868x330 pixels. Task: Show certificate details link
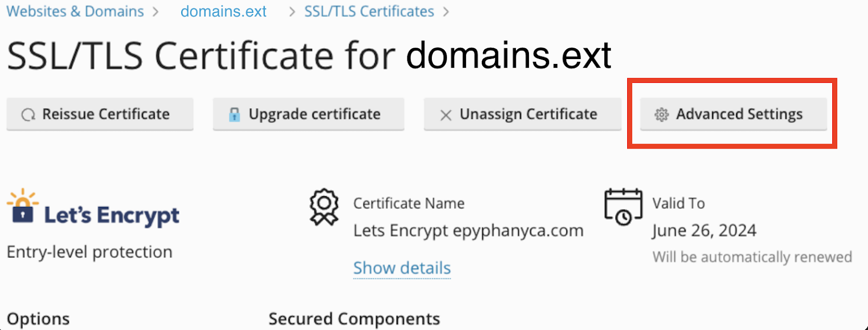coord(402,268)
